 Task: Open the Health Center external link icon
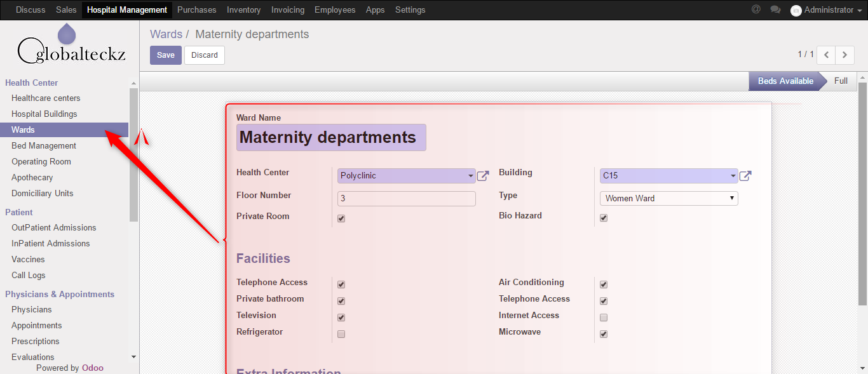(x=483, y=176)
